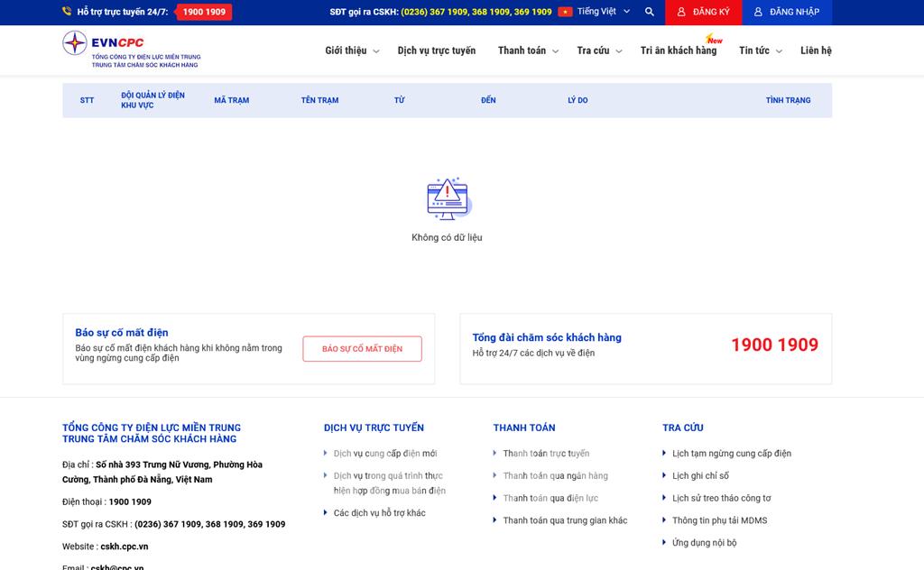Click the phone support icon in top bar
The height and width of the screenshot is (570, 924).
[x=67, y=12]
